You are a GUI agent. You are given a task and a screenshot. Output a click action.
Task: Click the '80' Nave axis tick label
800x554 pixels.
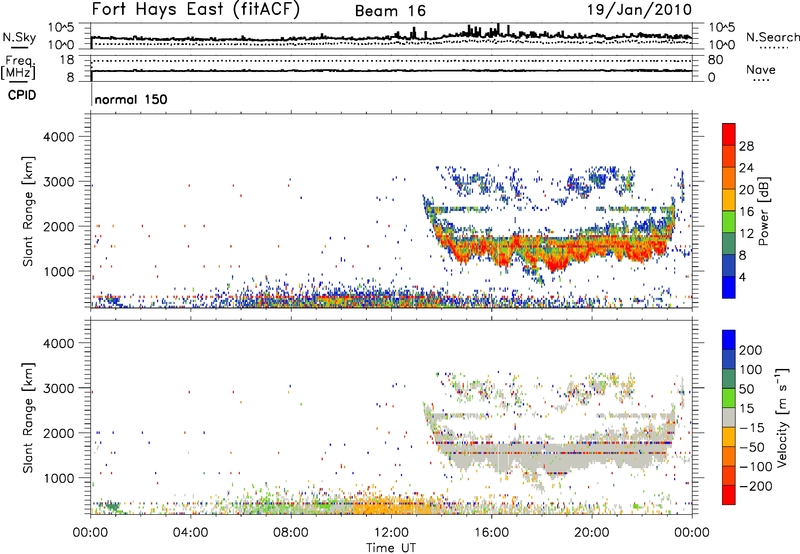715,60
